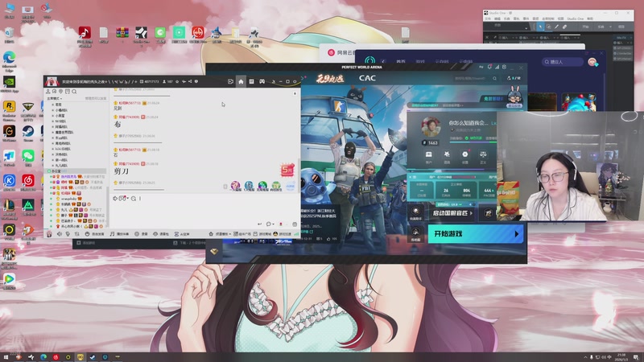
Task: Click the large chat message 剪刀
Action: (122, 171)
